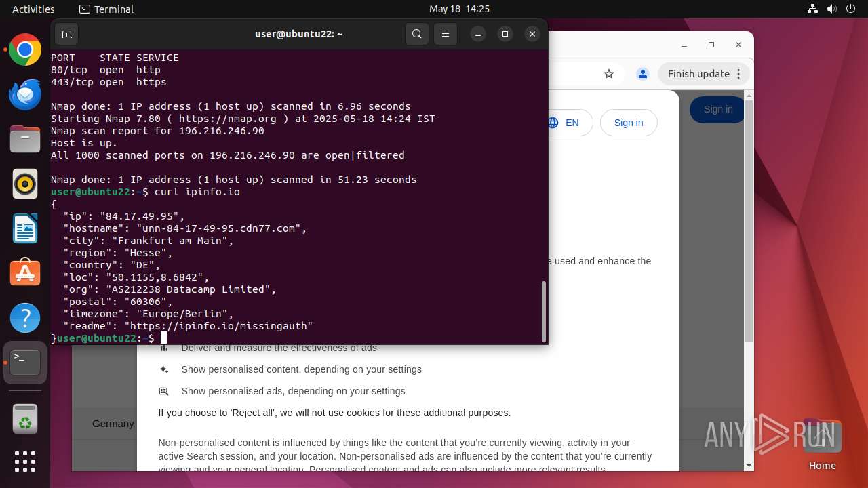Minimize the Chrome window
This screenshot has width=868, height=488.
click(685, 45)
